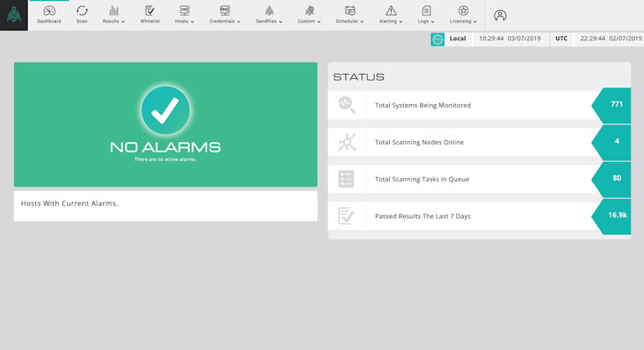Open the user profile icon

pos(500,16)
